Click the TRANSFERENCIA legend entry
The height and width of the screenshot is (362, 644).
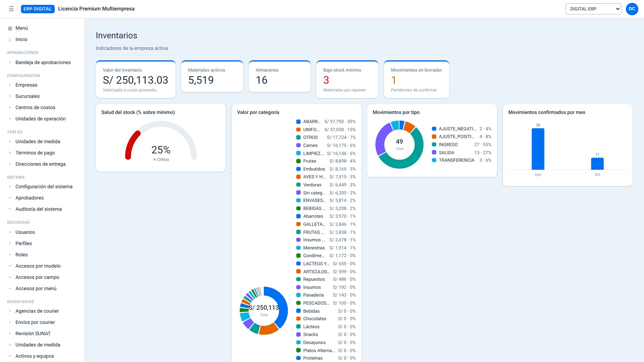462,160
